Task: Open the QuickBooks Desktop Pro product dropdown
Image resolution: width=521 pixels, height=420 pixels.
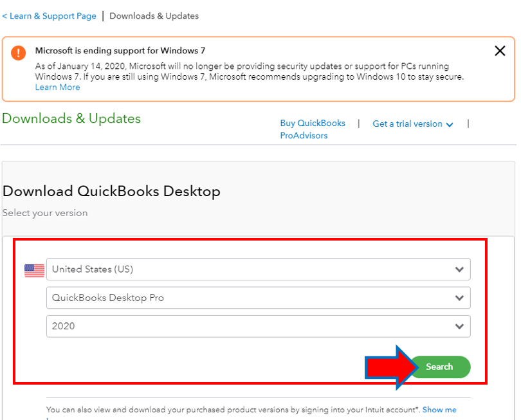Action: (258, 298)
